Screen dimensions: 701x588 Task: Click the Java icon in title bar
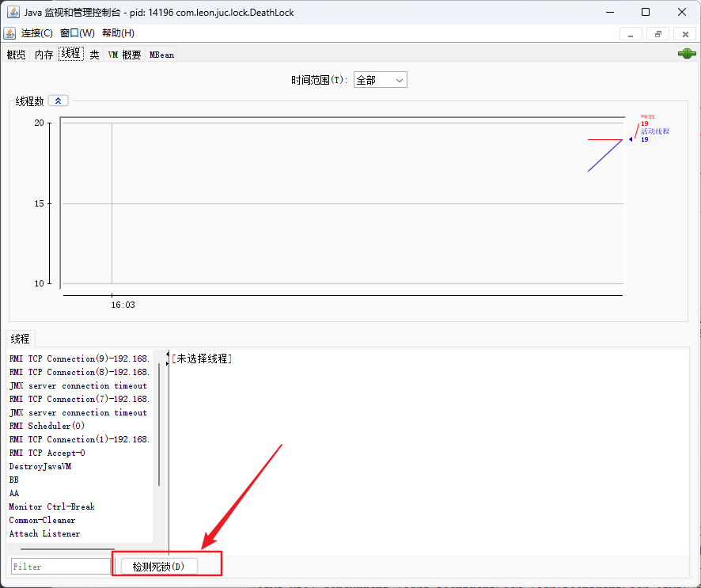[x=12, y=12]
